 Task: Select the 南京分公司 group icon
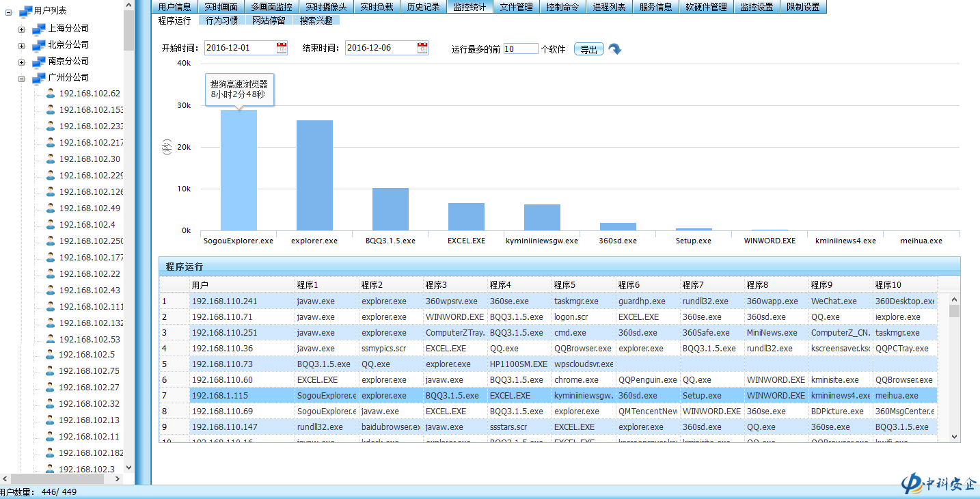(x=39, y=62)
